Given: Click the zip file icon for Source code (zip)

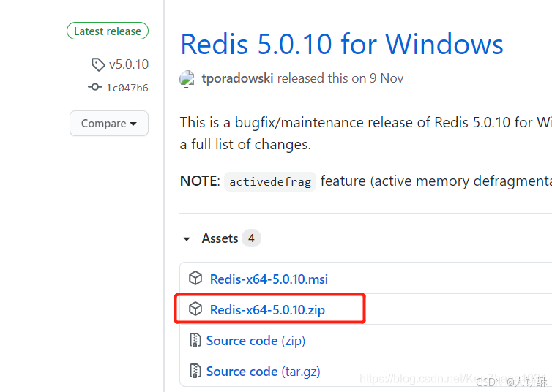Looking at the screenshot, I should coord(195,340).
